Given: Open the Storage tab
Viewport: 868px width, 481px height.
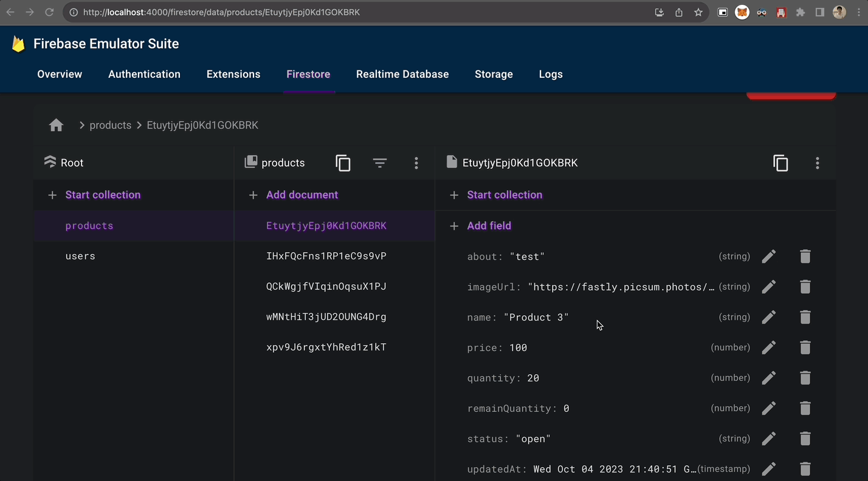Looking at the screenshot, I should tap(494, 74).
